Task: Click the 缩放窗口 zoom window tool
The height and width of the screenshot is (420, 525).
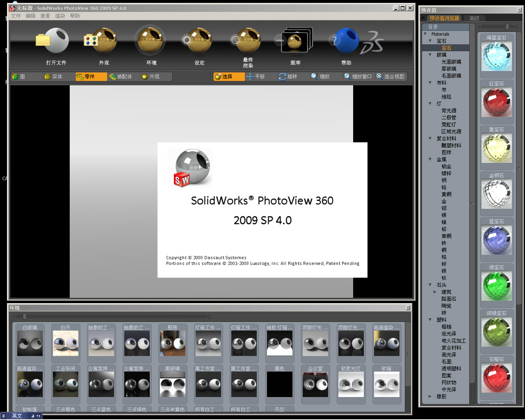Action: 358,77
